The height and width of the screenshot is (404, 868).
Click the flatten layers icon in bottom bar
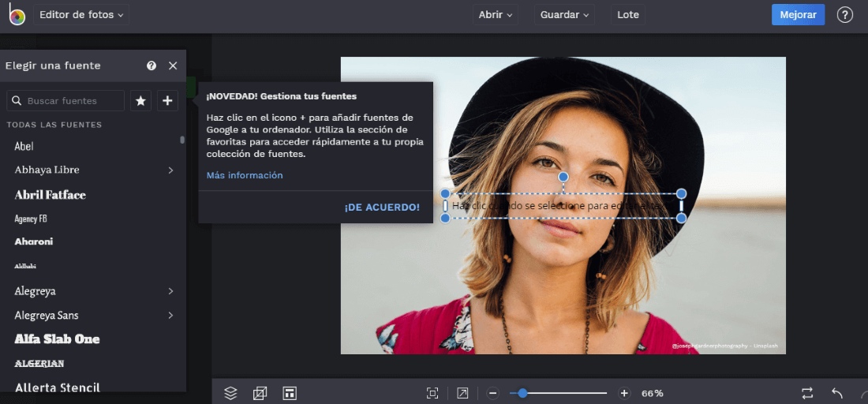pyautogui.click(x=260, y=394)
